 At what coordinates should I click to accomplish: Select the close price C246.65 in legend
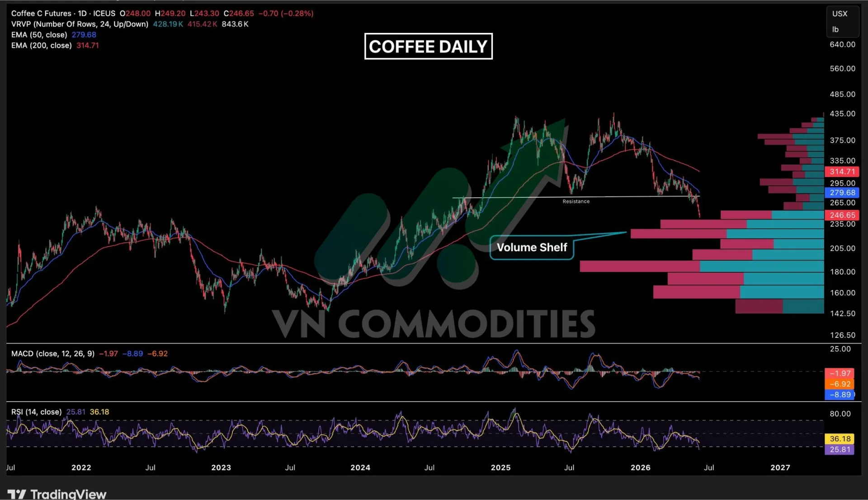[x=239, y=14]
